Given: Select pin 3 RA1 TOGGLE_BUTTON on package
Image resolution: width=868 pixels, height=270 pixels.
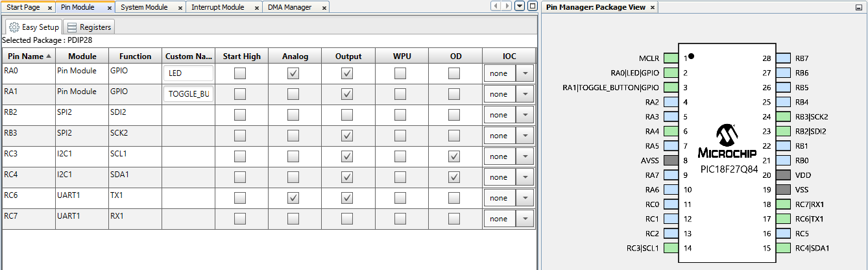Looking at the screenshot, I should click(670, 87).
